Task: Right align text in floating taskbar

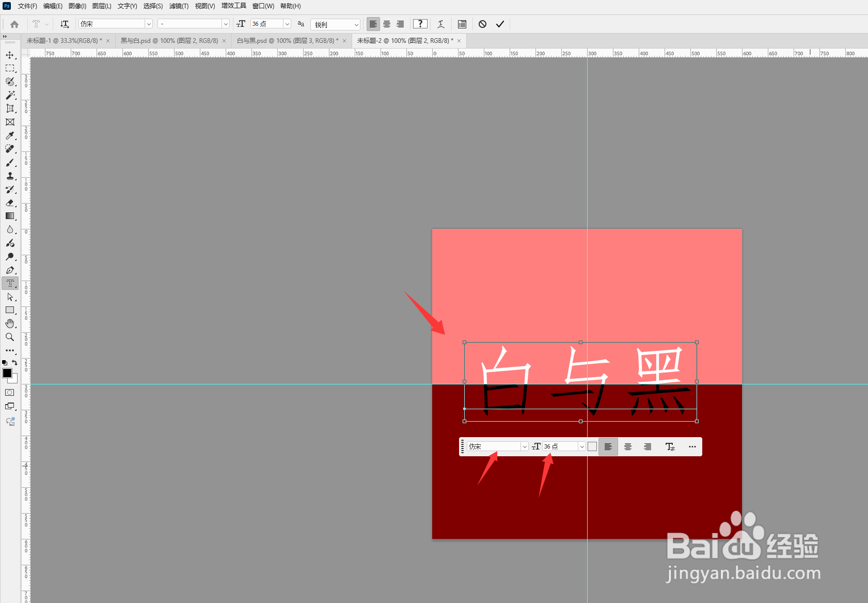Action: [x=648, y=446]
